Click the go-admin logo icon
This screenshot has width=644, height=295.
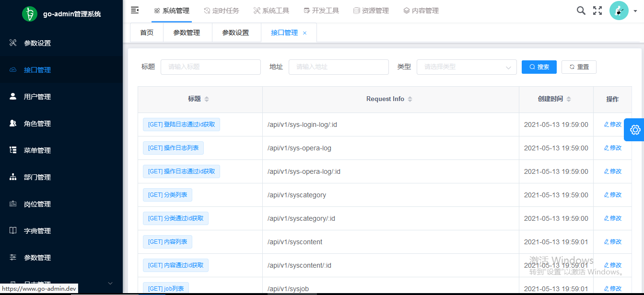click(x=30, y=14)
